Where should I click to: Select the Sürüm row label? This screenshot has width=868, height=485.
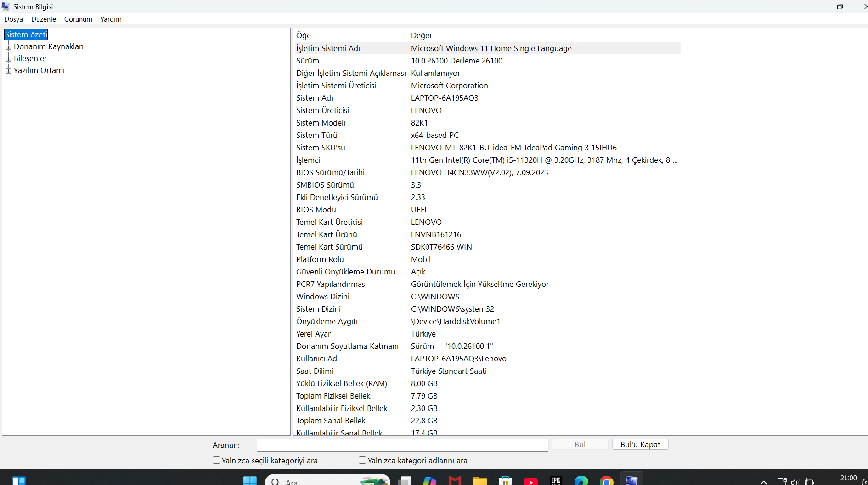(308, 61)
